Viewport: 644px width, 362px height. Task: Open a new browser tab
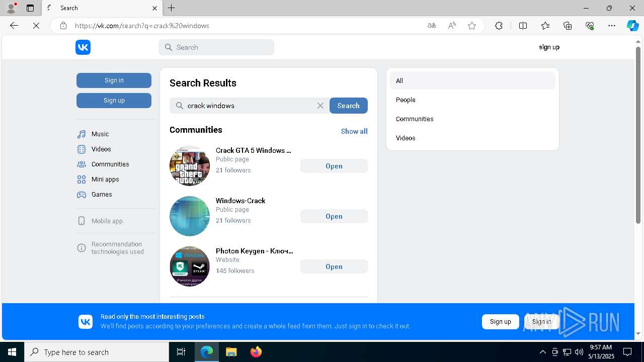pos(172,8)
